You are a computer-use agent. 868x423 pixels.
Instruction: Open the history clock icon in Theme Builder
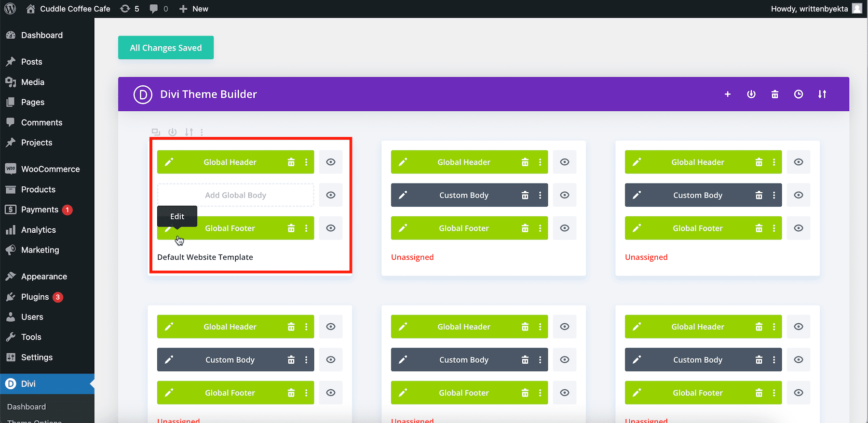click(x=799, y=94)
